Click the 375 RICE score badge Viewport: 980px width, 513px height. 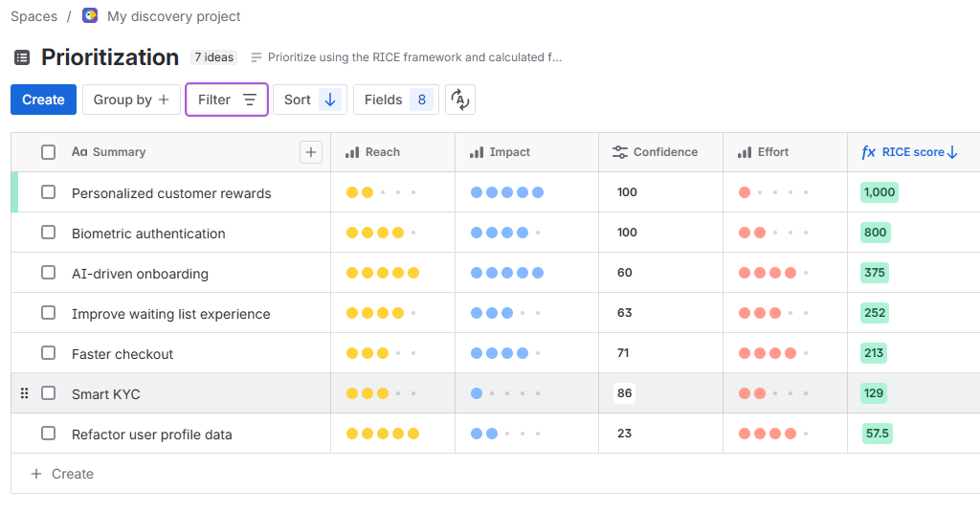875,273
